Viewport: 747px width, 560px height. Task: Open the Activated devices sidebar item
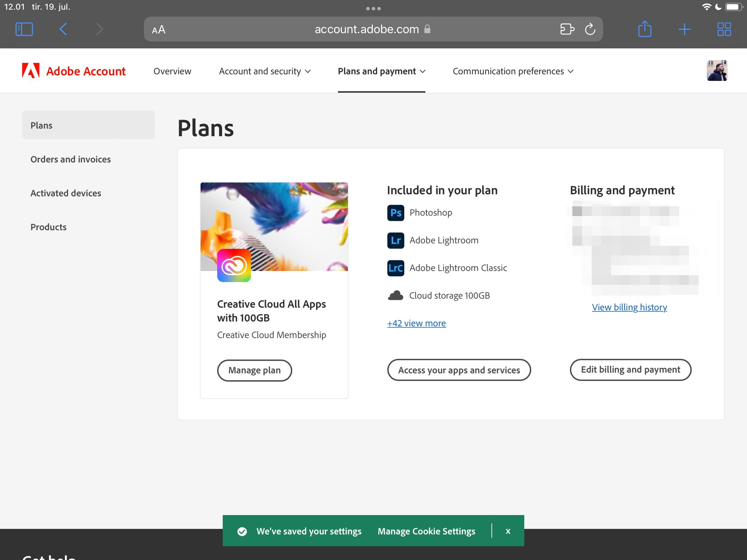point(65,192)
